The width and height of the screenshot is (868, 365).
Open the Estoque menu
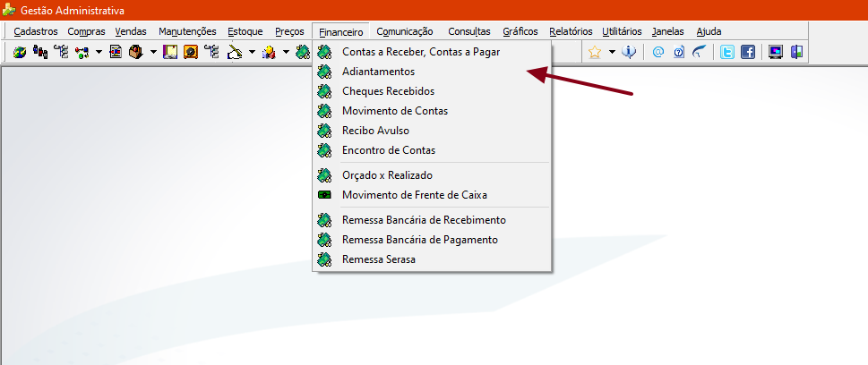245,31
